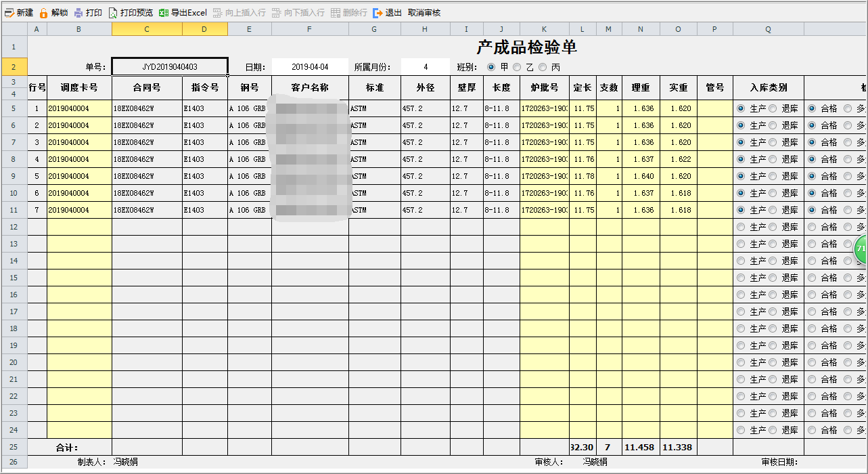Select 生产 radio in sheet row 12
Screen dimensions: 868x474
click(740, 227)
